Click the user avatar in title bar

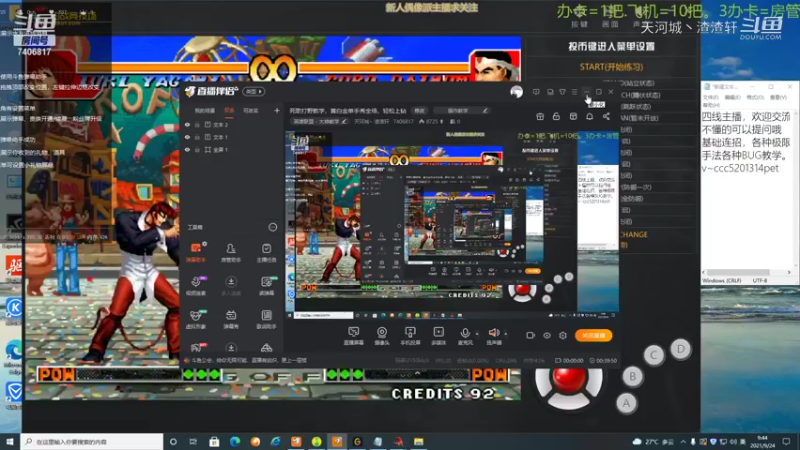coord(516,92)
